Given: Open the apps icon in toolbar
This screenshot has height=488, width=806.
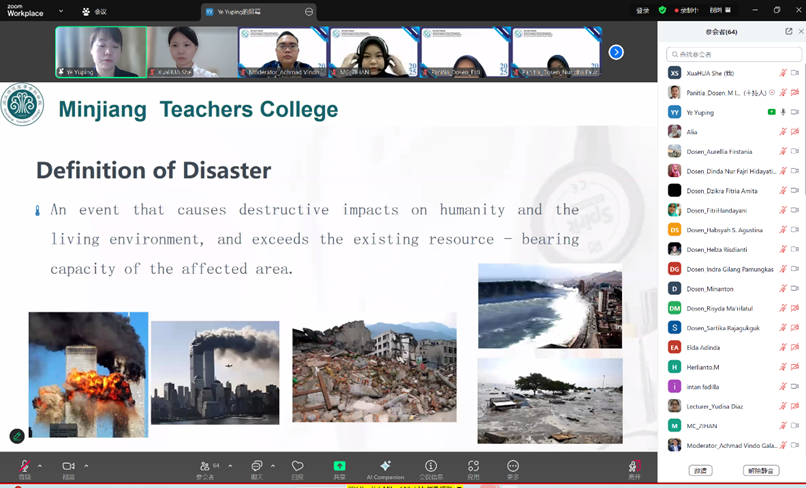Looking at the screenshot, I should tap(473, 466).
